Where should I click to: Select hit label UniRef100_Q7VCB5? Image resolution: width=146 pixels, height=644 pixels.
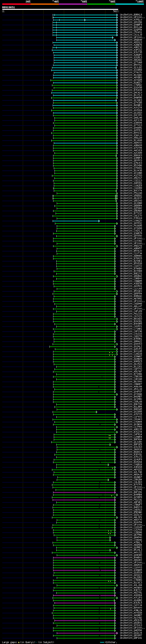coord(131,103)
